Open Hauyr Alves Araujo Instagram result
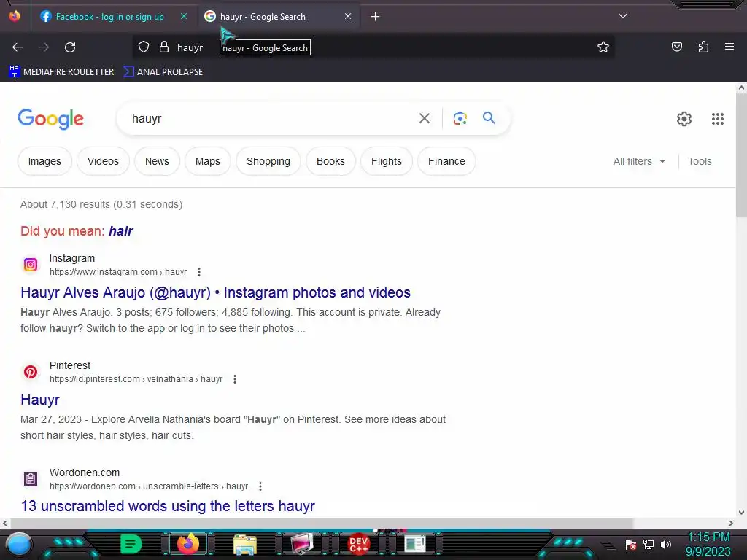The width and height of the screenshot is (747, 560). (x=215, y=292)
